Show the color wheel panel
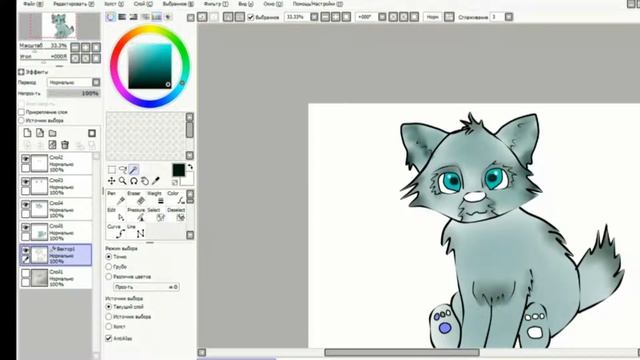Viewport: 640px width, 360px height. pos(111,17)
